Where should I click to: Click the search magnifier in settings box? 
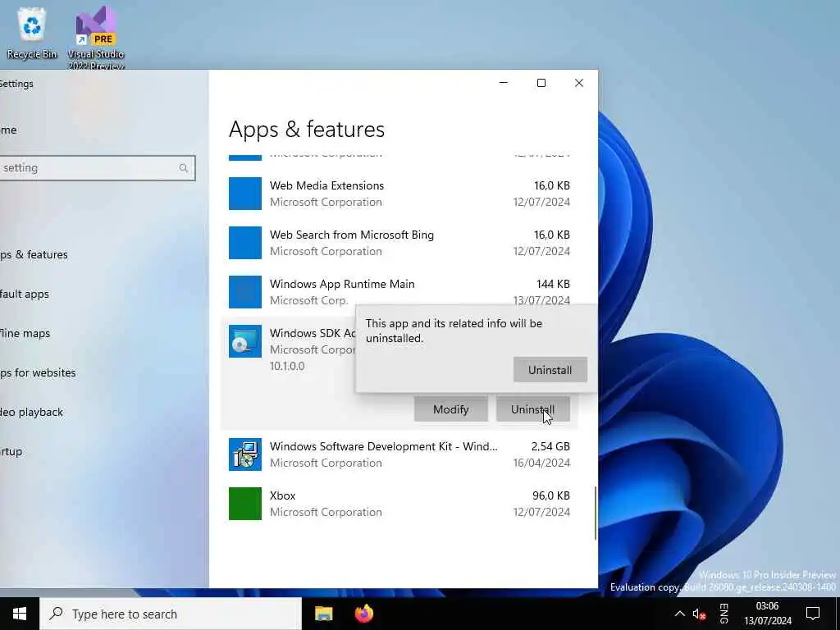[x=183, y=168]
